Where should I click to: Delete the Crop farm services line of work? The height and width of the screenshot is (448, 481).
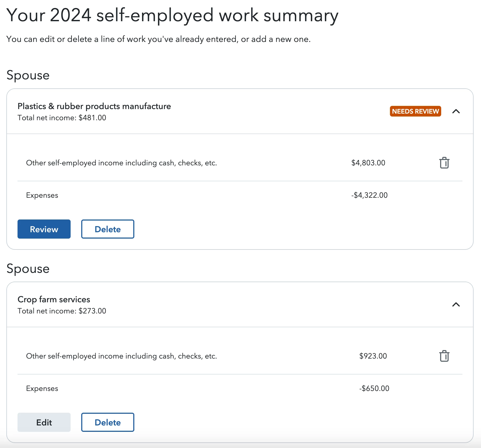(108, 422)
